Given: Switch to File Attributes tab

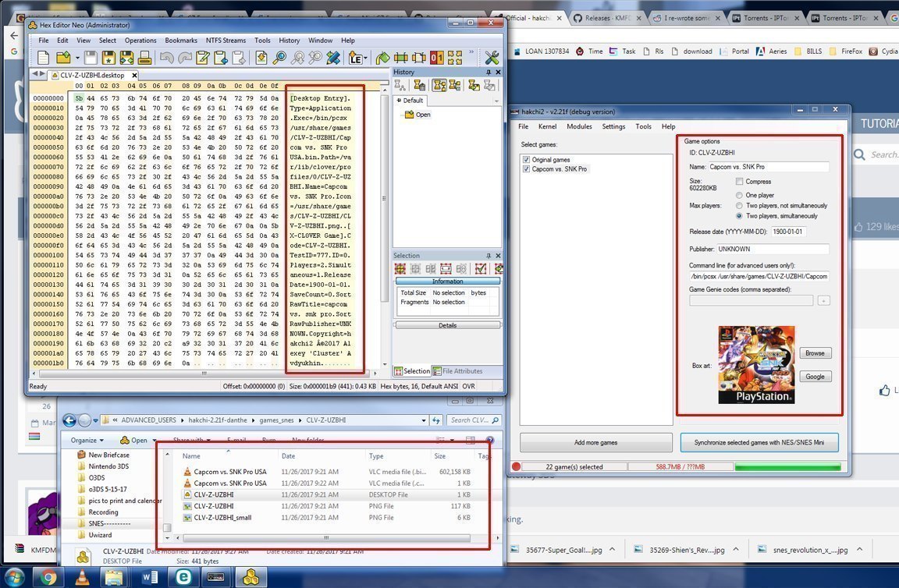Looking at the screenshot, I should [x=457, y=370].
